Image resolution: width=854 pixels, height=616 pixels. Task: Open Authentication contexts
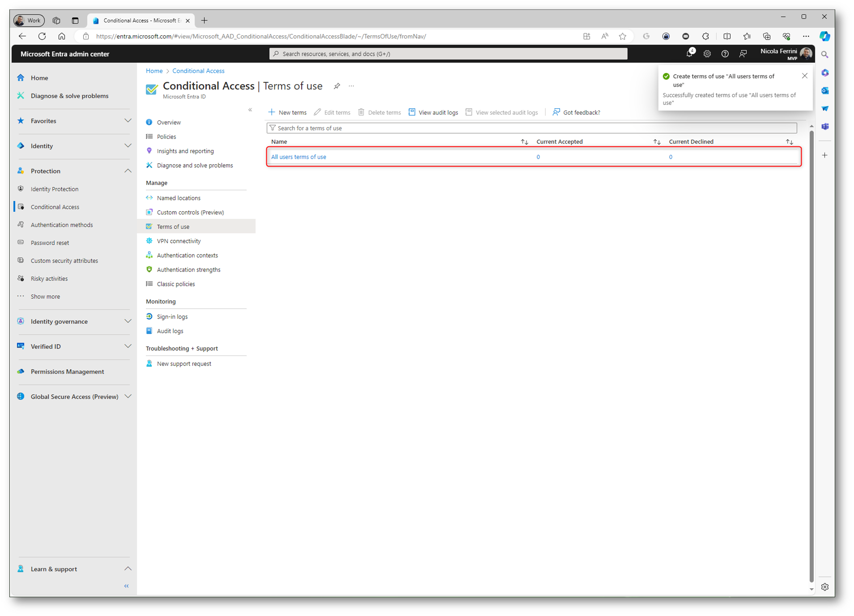(x=187, y=255)
